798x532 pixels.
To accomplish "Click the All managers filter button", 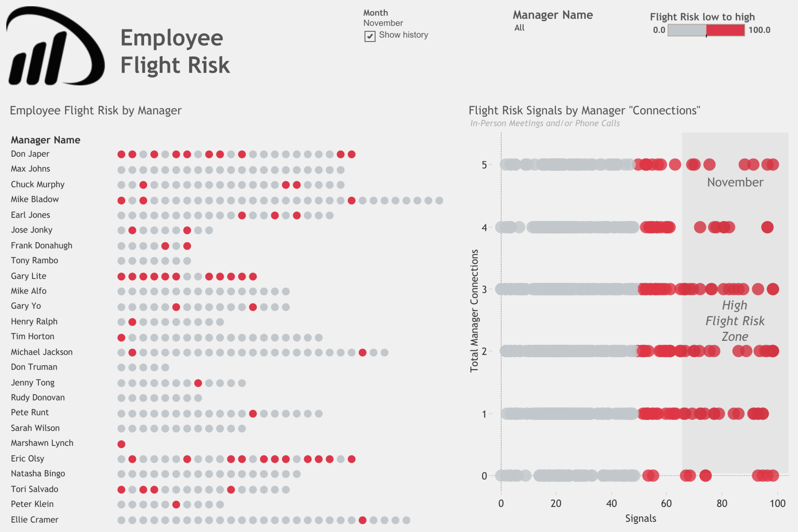I will point(516,29).
